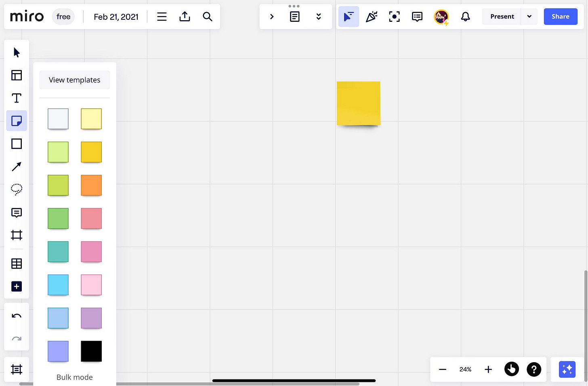The image size is (588, 386).
Task: Open the Frames panel at bottom left
Action: pyautogui.click(x=17, y=369)
